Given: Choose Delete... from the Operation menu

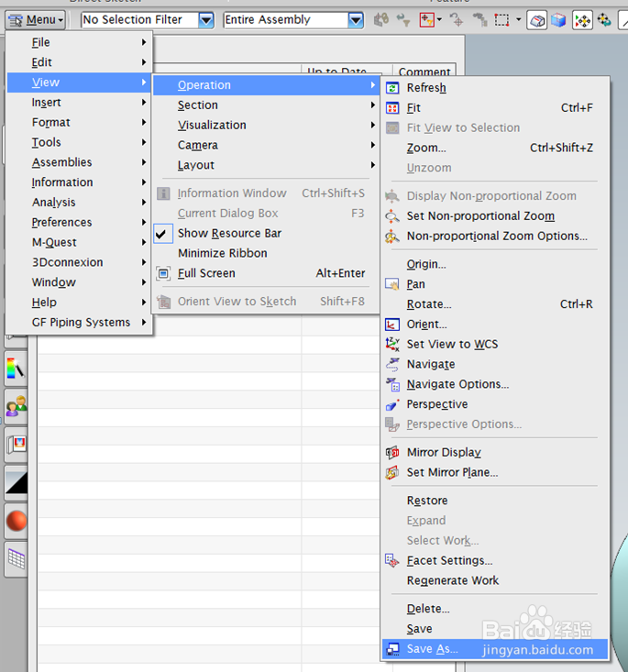Looking at the screenshot, I should pyautogui.click(x=495, y=609).
